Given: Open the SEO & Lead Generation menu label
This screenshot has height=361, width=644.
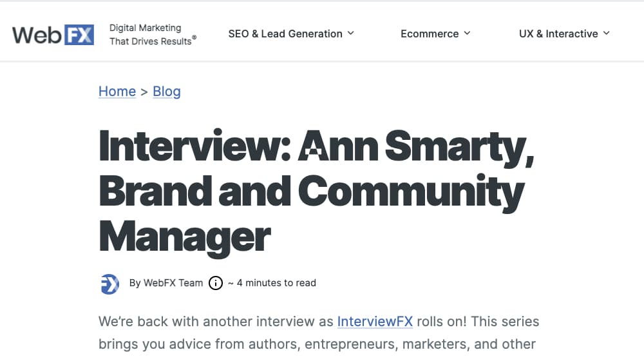Looking at the screenshot, I should point(285,34).
